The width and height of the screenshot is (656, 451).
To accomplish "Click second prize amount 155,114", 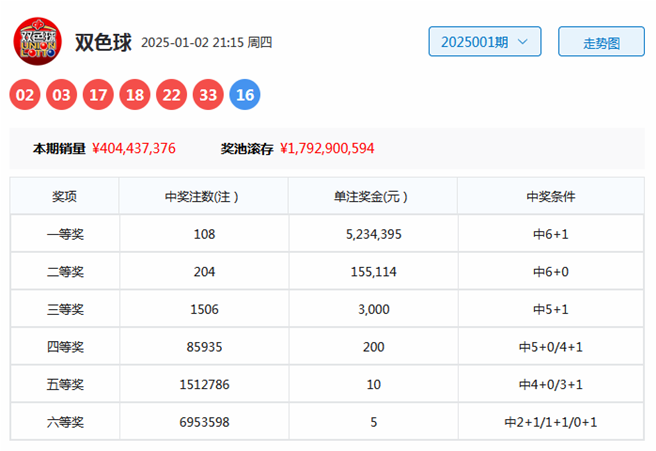I will [374, 272].
